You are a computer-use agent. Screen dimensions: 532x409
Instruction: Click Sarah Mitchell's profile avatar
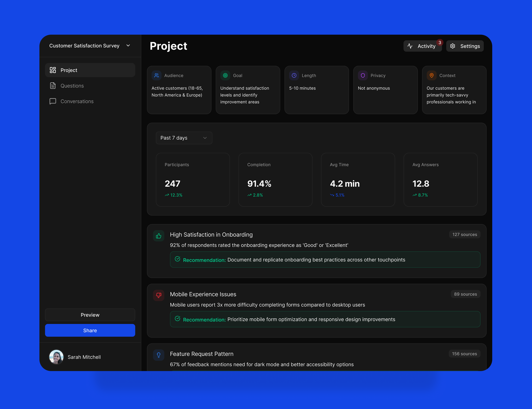click(x=56, y=357)
